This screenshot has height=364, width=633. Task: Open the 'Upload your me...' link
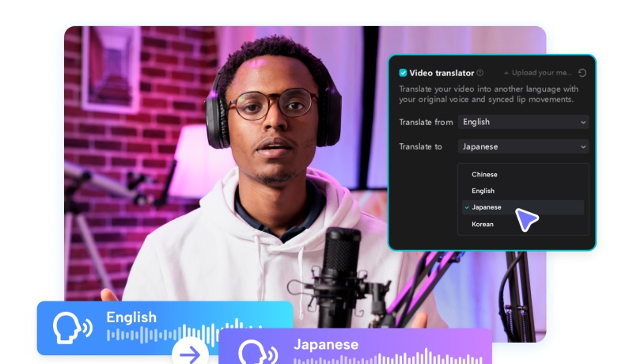point(544,73)
